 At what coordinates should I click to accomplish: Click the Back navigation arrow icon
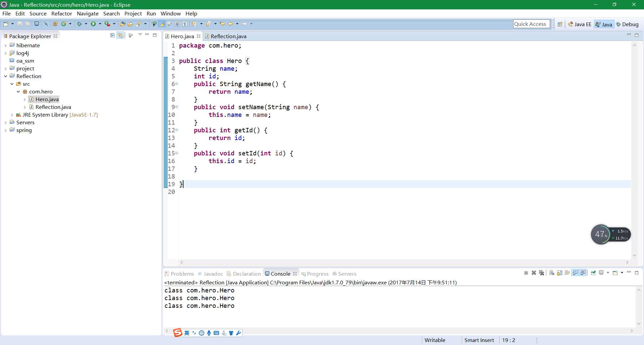click(x=230, y=24)
